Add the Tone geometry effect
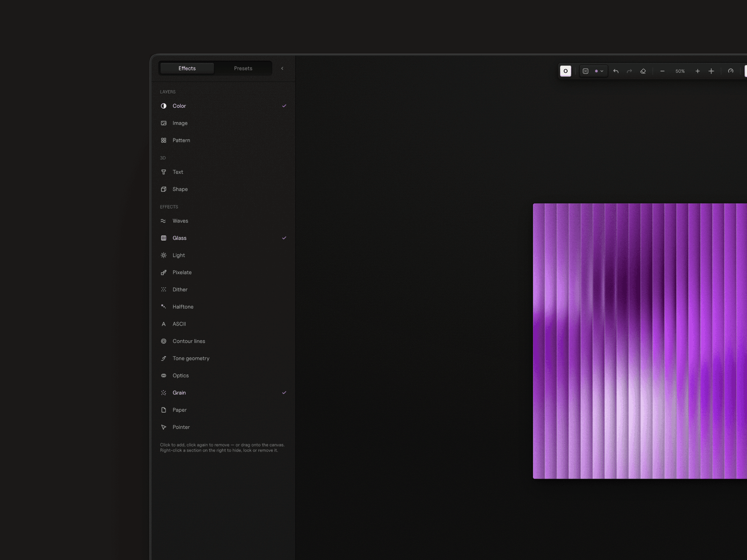 223,358
